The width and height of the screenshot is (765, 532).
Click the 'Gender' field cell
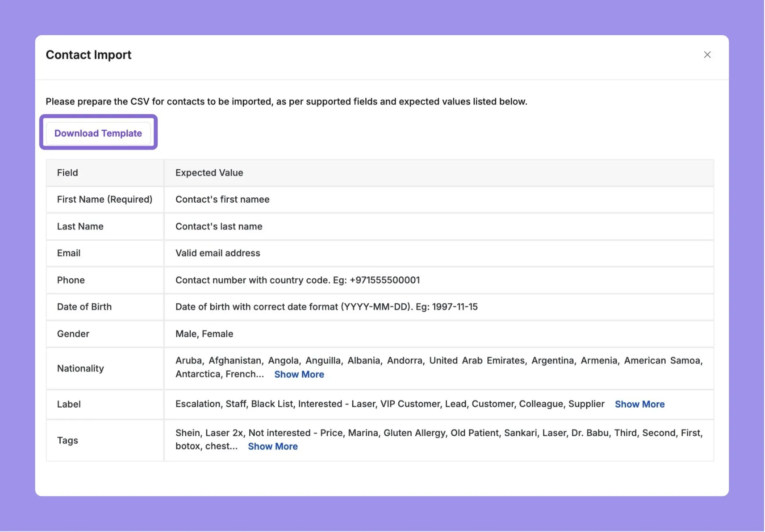(105, 334)
